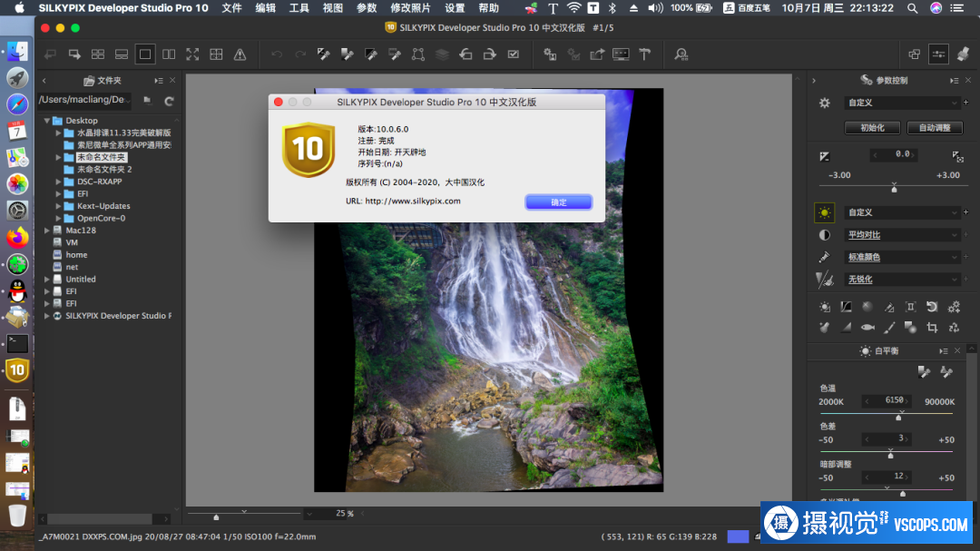Click the export image icon
Screen dimensions: 980x551
pos(597,54)
